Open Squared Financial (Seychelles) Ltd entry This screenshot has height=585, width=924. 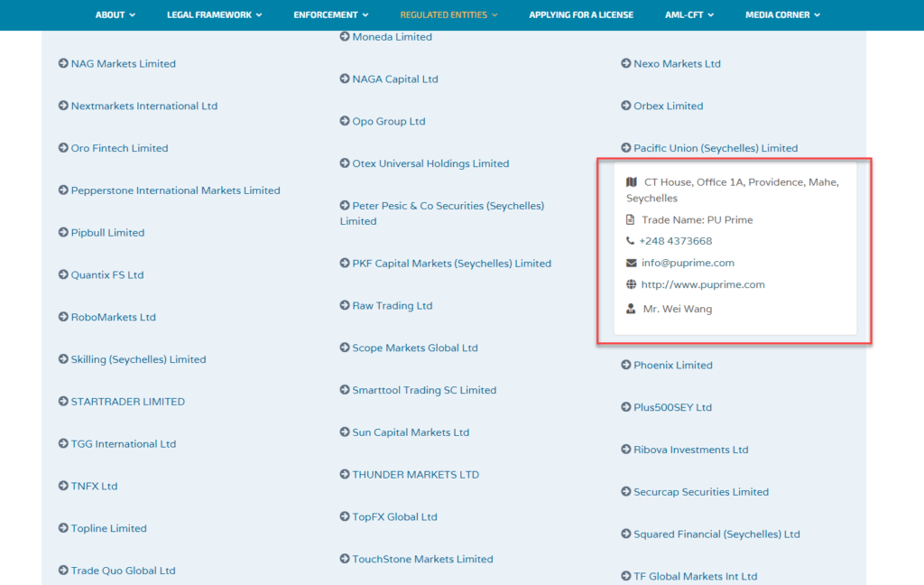[716, 534]
